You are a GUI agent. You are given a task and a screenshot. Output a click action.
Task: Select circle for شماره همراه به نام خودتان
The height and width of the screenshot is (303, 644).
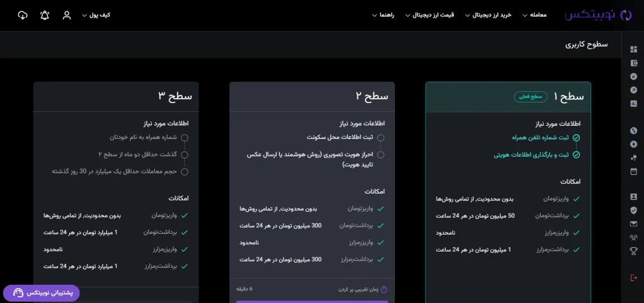point(184,138)
